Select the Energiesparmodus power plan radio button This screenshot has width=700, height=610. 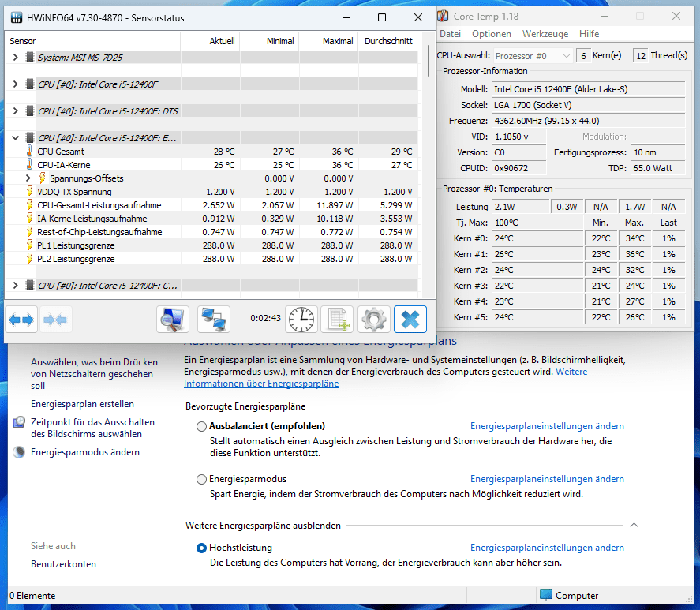pos(201,479)
